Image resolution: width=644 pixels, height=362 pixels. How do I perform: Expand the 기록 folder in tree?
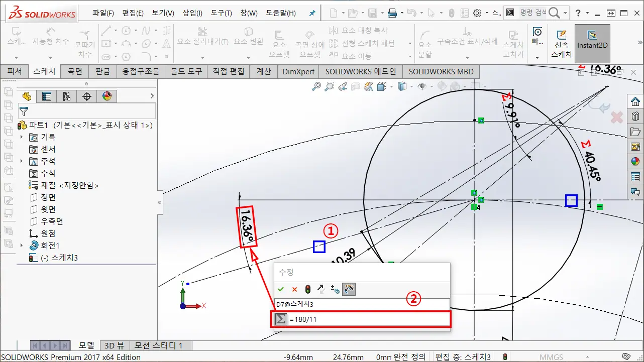click(22, 137)
